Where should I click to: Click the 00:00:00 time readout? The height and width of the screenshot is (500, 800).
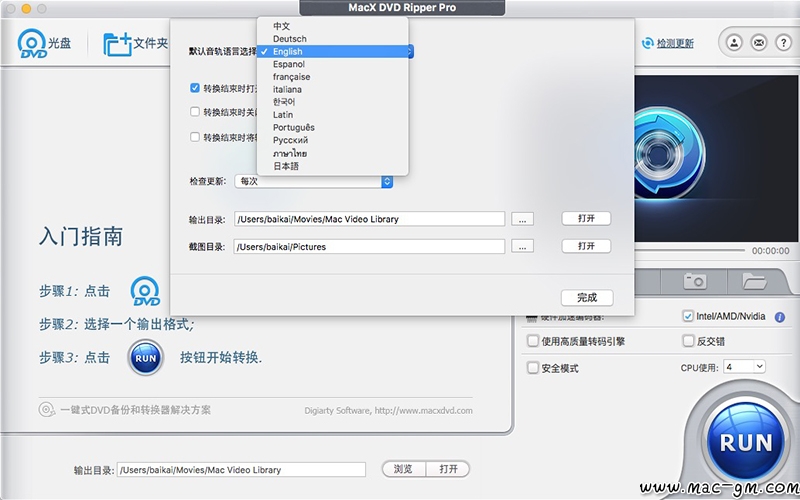[770, 251]
